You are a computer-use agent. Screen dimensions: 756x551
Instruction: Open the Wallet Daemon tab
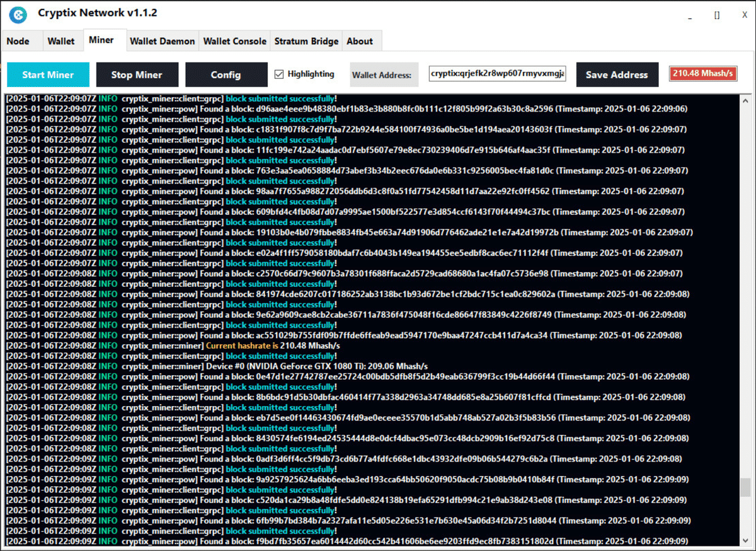pyautogui.click(x=163, y=41)
